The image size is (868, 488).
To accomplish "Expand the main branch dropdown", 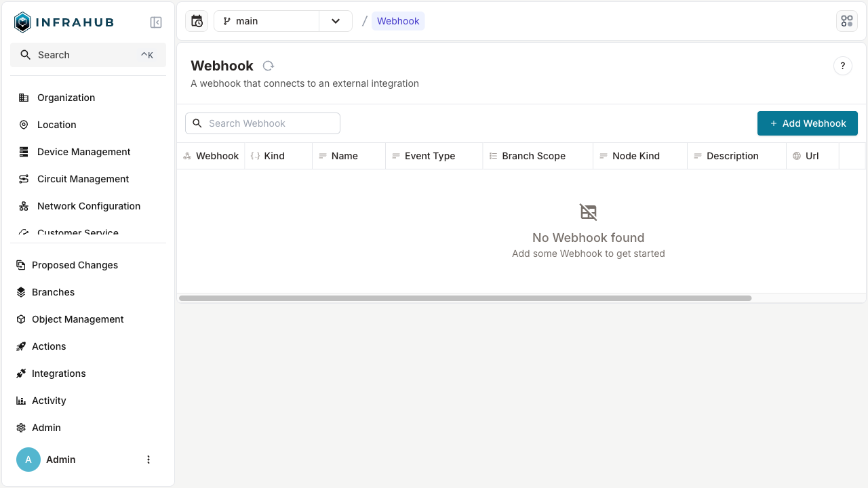I will [336, 20].
